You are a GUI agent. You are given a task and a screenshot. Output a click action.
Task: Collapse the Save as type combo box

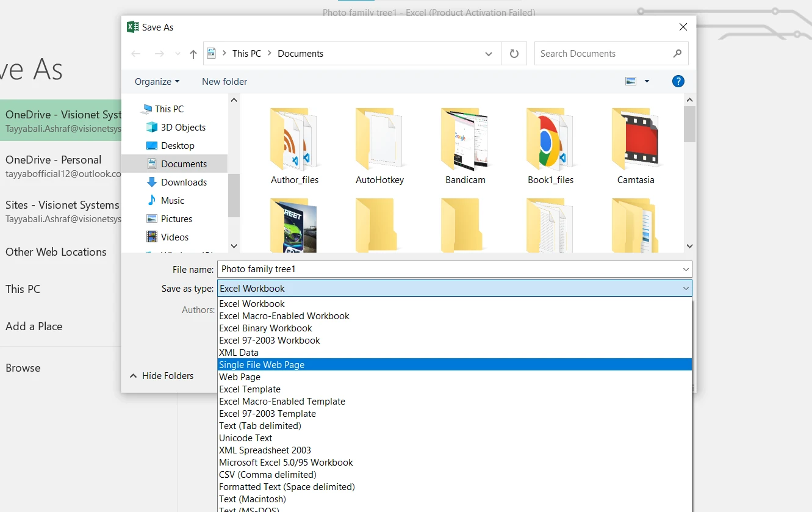pyautogui.click(x=686, y=288)
